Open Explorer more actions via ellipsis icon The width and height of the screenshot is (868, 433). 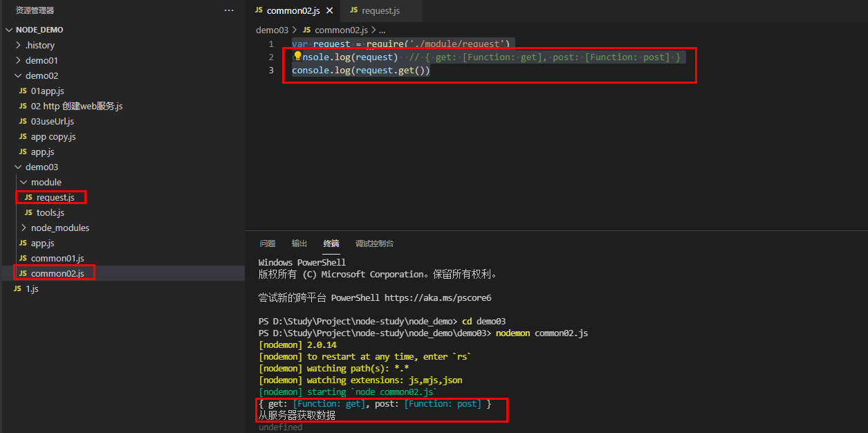[228, 10]
